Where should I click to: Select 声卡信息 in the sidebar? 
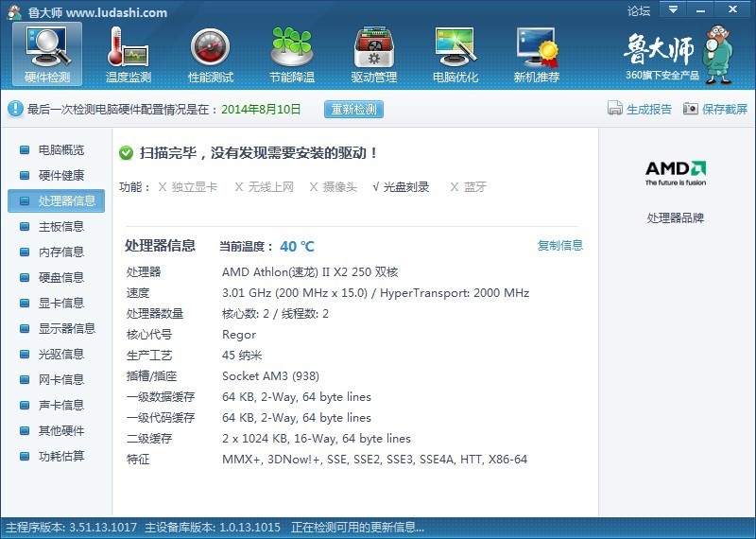[x=56, y=405]
